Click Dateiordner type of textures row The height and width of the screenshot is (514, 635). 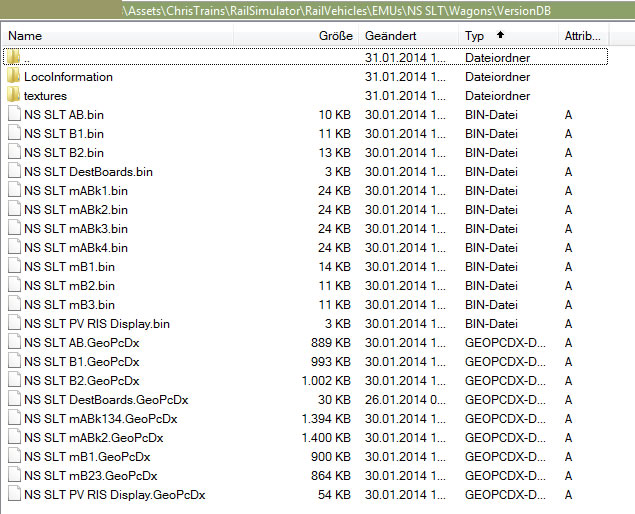point(497,96)
